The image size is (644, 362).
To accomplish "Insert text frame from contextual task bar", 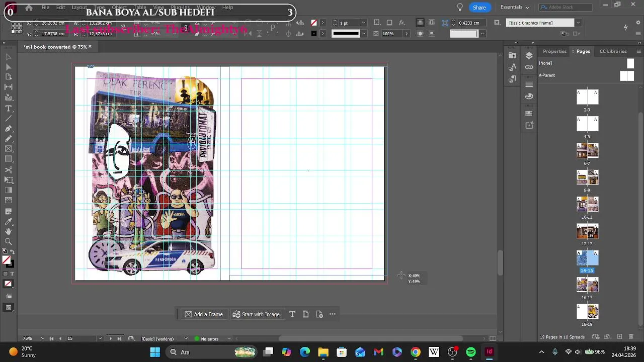I will coord(292,314).
